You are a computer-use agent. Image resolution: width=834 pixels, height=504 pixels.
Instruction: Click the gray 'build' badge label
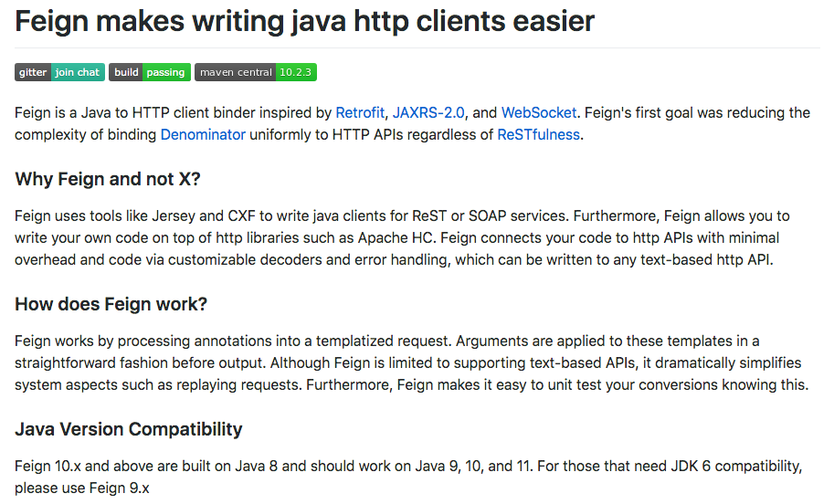[x=125, y=72]
